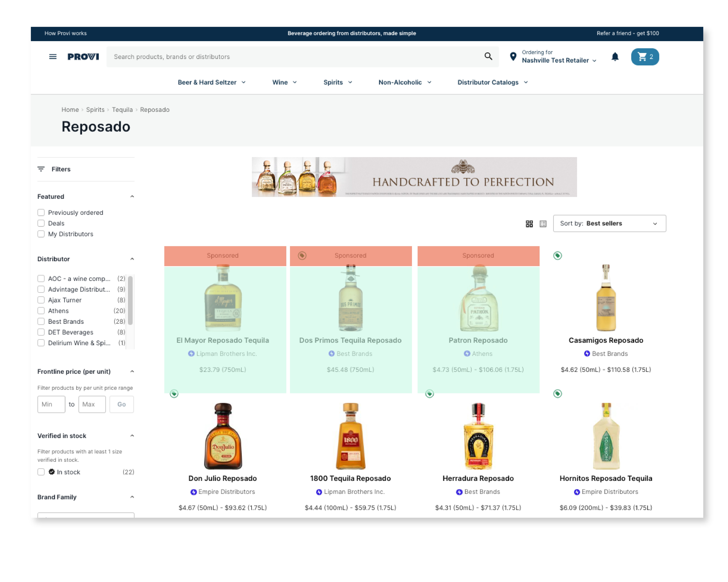
Task: Click the search magnifier icon
Action: click(488, 56)
